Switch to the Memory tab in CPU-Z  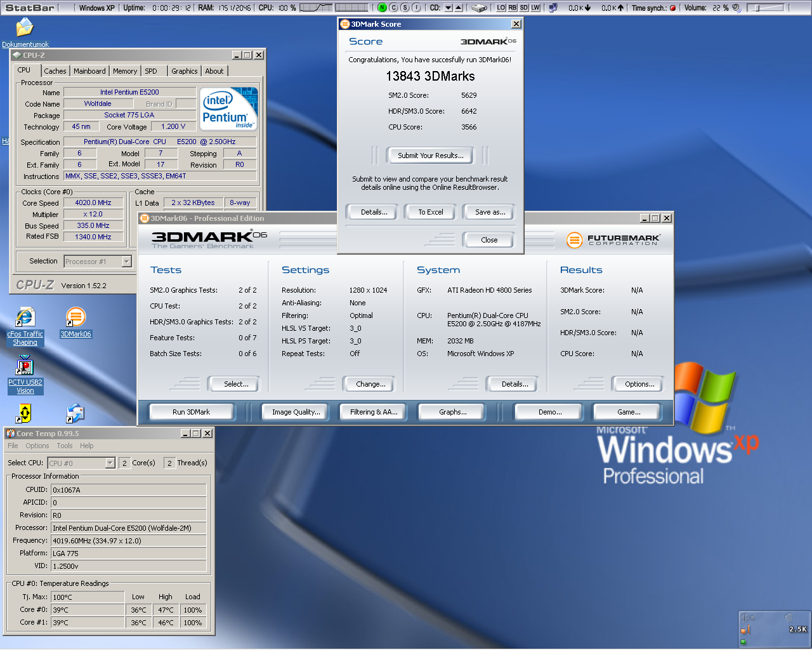click(x=124, y=71)
